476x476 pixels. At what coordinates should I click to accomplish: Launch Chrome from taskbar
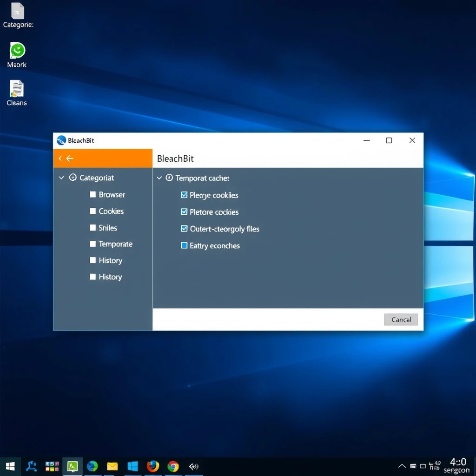pos(173,466)
